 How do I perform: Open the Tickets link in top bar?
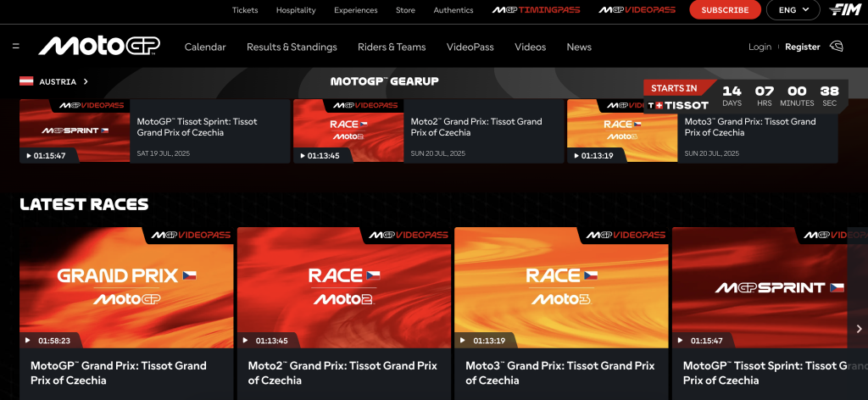tap(245, 10)
